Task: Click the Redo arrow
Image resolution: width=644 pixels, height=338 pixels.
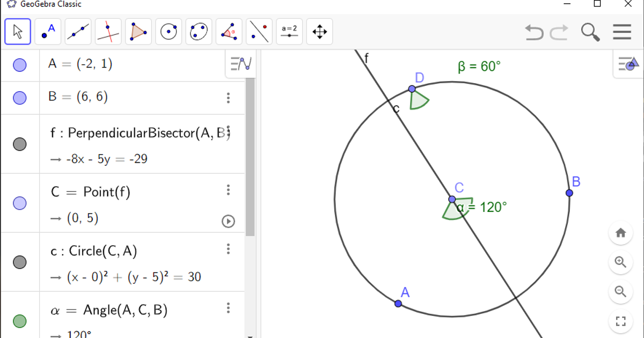Action: click(x=559, y=32)
